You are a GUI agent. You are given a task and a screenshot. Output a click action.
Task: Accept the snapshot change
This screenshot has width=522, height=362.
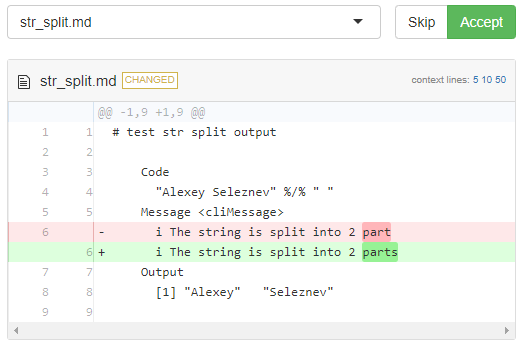coord(481,22)
